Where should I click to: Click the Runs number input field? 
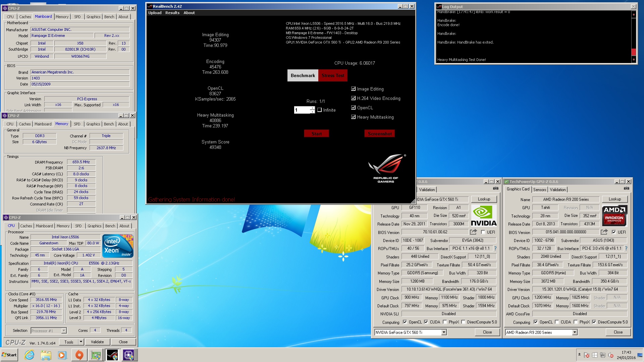tap(302, 110)
